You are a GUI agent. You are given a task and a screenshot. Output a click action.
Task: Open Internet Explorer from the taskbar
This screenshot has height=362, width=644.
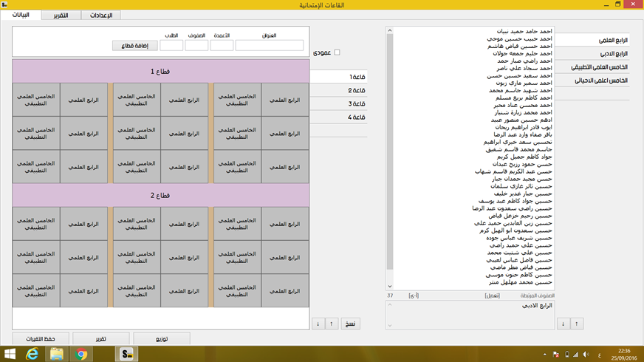click(x=32, y=354)
